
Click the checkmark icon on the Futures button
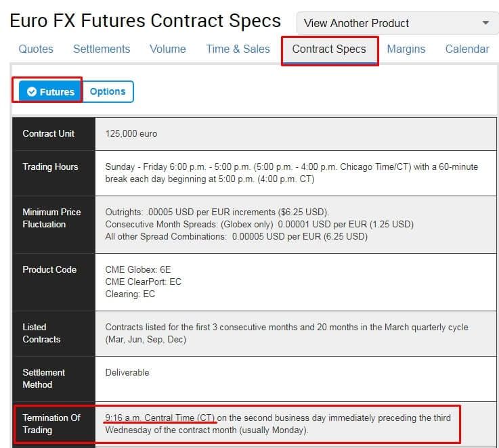click(x=32, y=92)
